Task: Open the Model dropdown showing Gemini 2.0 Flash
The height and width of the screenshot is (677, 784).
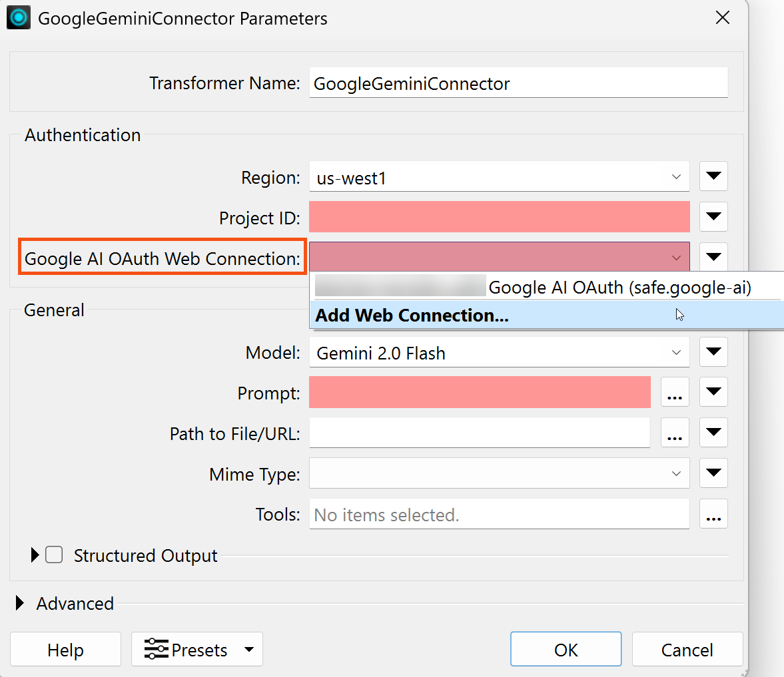Action: click(499, 352)
